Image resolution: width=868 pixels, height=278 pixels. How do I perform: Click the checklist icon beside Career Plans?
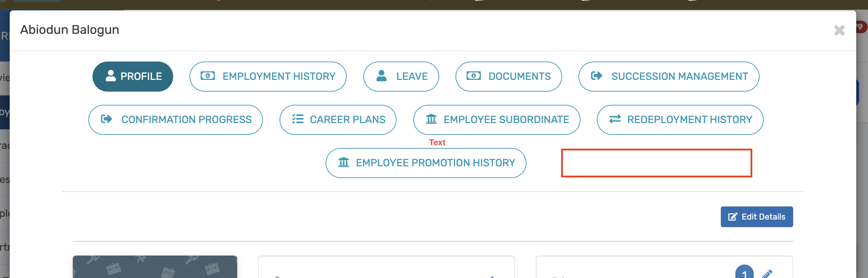click(x=298, y=119)
